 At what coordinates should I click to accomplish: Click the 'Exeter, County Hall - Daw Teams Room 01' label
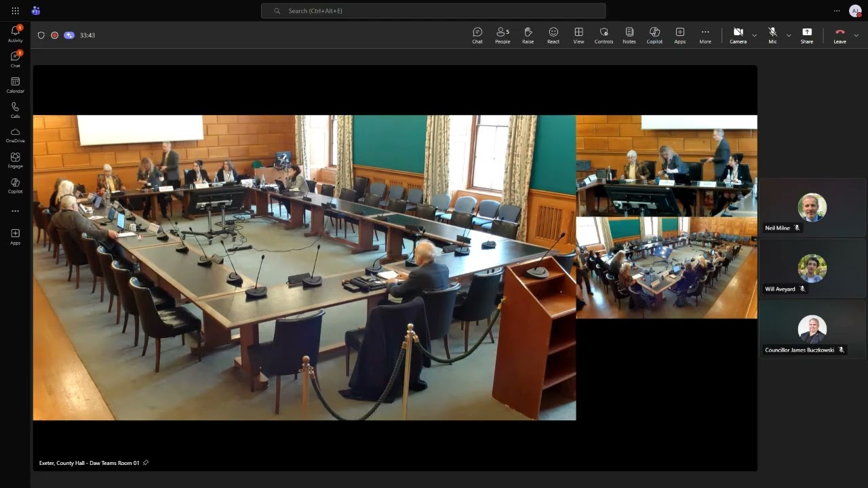point(89,463)
